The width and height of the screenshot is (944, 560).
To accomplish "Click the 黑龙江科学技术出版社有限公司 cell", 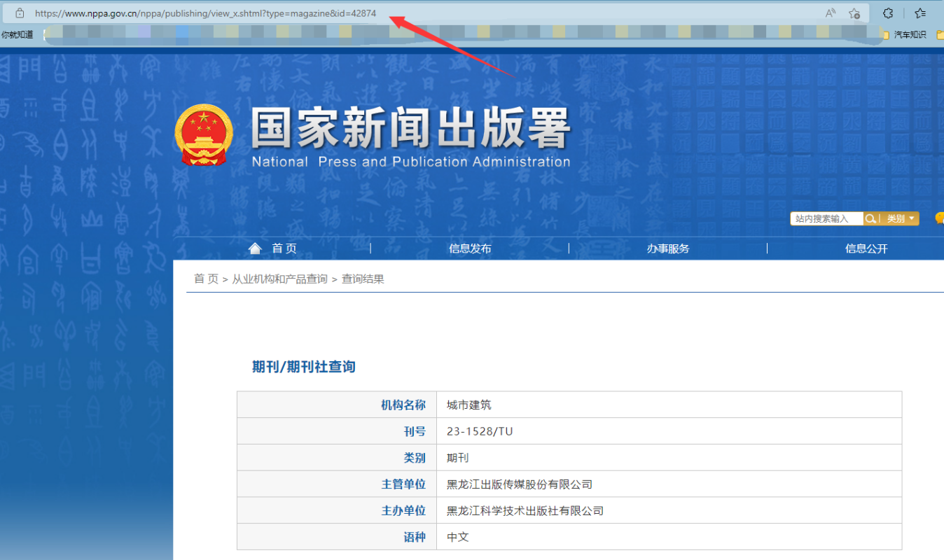I will [669, 511].
